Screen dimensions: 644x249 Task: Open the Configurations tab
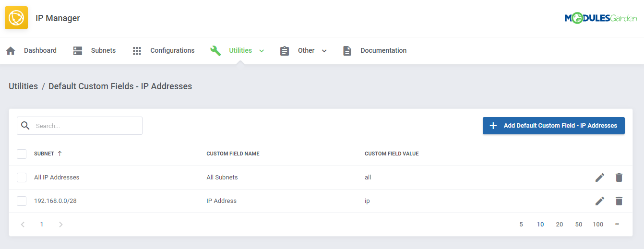pos(172,50)
